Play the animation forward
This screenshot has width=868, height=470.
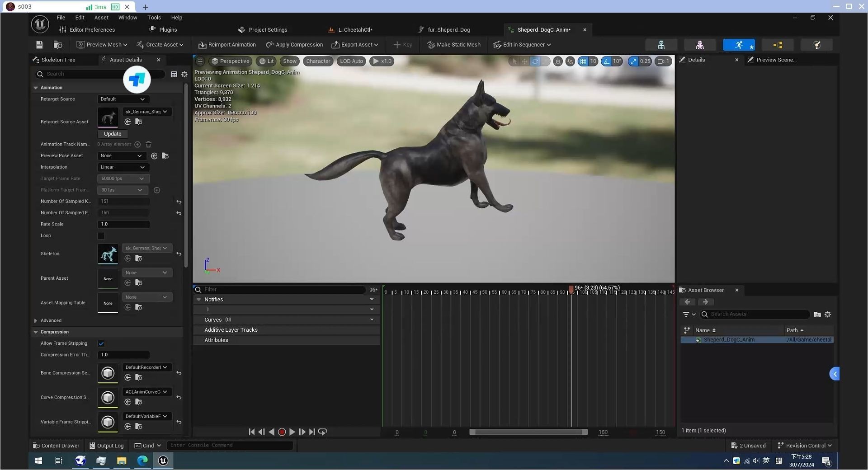point(292,432)
